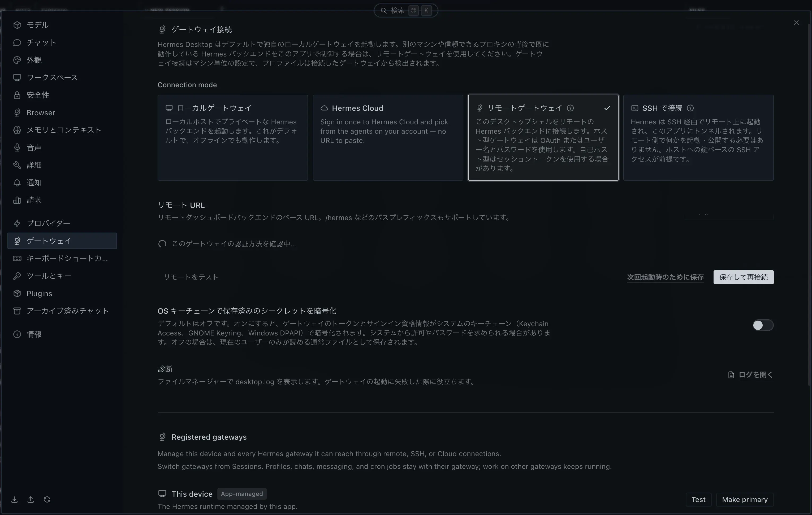
Task: Select the SSH で接続 connection mode
Action: coord(698,138)
